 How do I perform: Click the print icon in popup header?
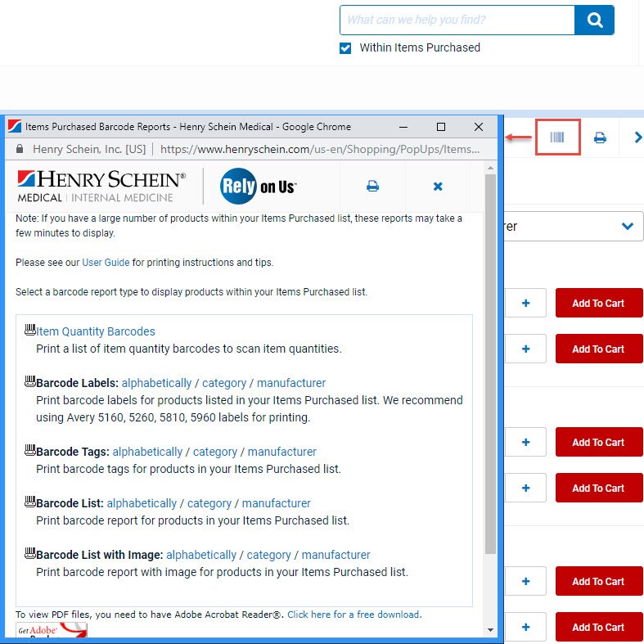click(372, 187)
